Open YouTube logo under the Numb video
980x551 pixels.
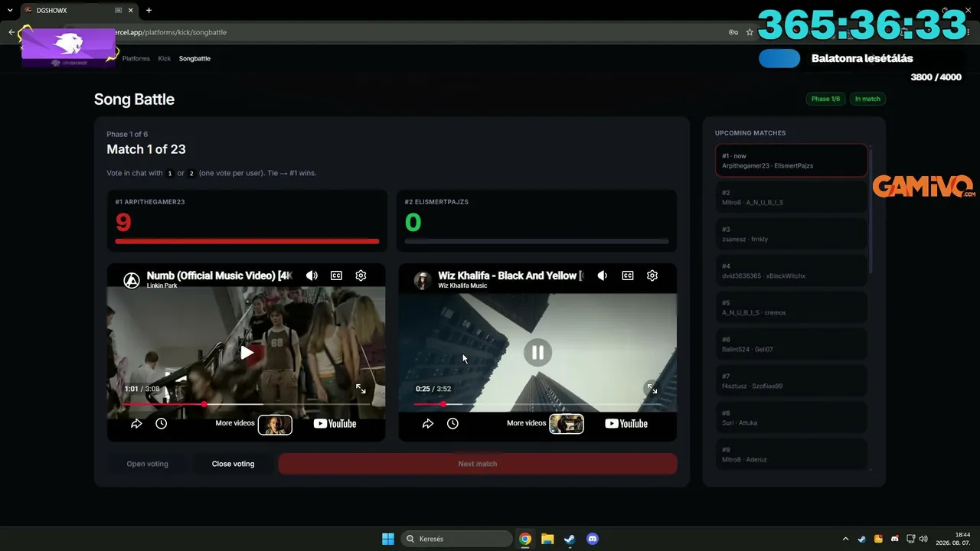335,423
